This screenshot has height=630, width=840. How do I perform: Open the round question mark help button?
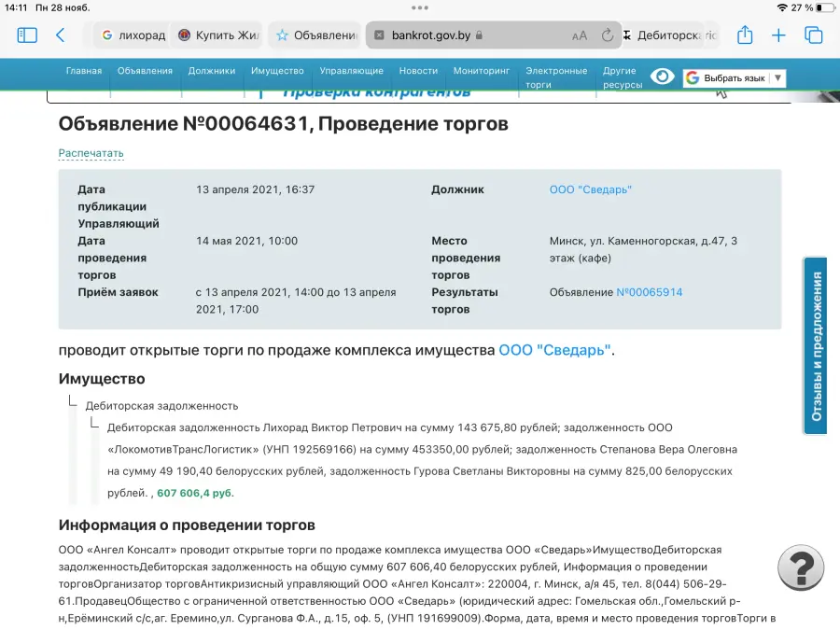pos(801,567)
